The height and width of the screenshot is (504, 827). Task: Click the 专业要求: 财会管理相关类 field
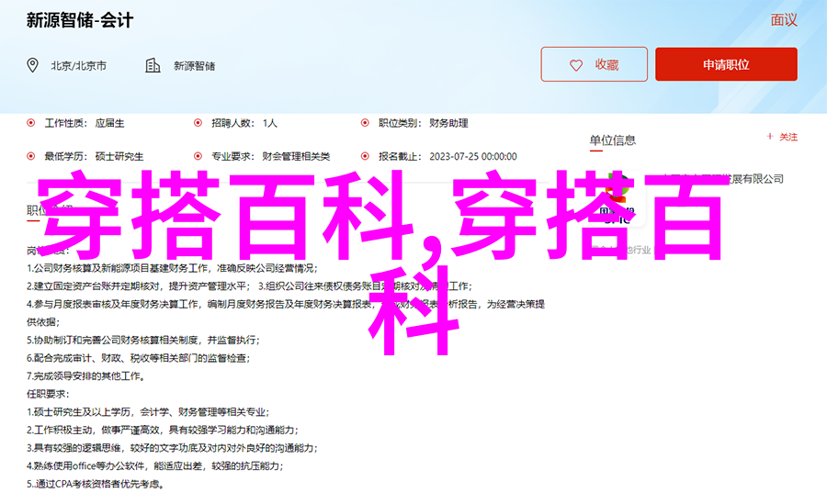[x=270, y=157]
